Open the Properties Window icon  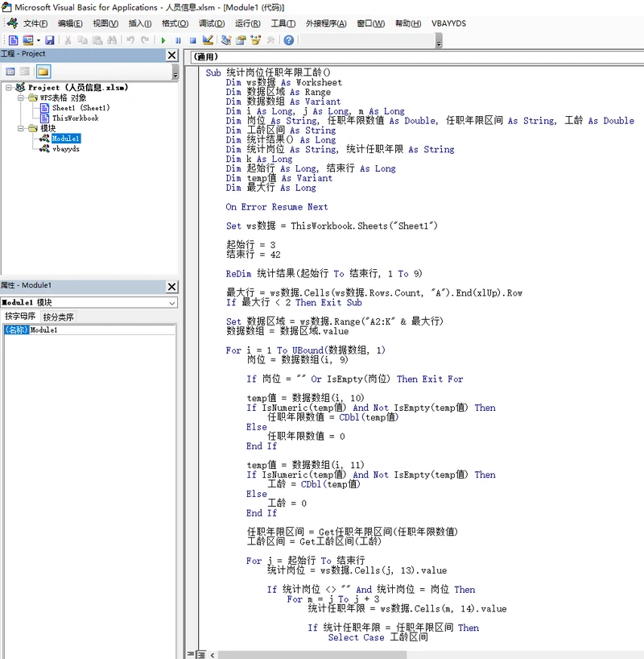(x=241, y=40)
